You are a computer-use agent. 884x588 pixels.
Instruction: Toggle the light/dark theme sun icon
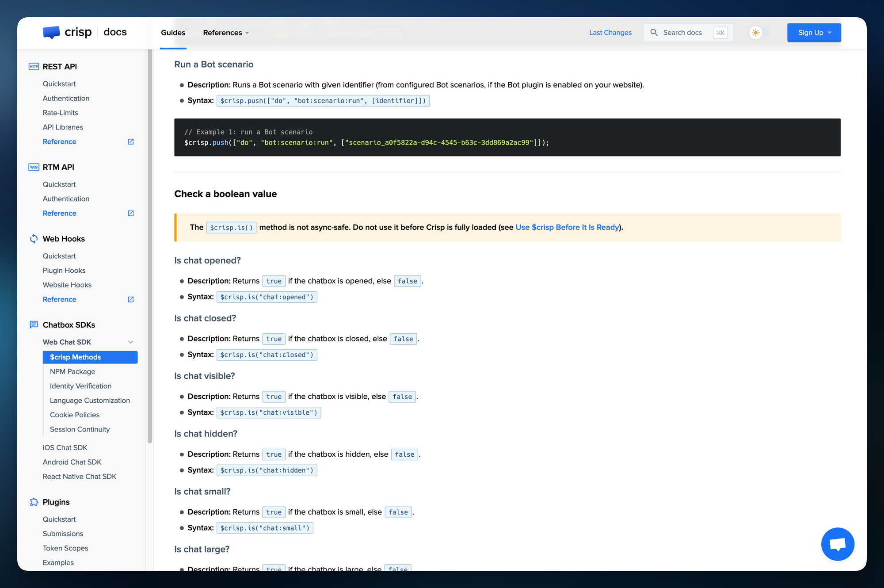(x=756, y=32)
